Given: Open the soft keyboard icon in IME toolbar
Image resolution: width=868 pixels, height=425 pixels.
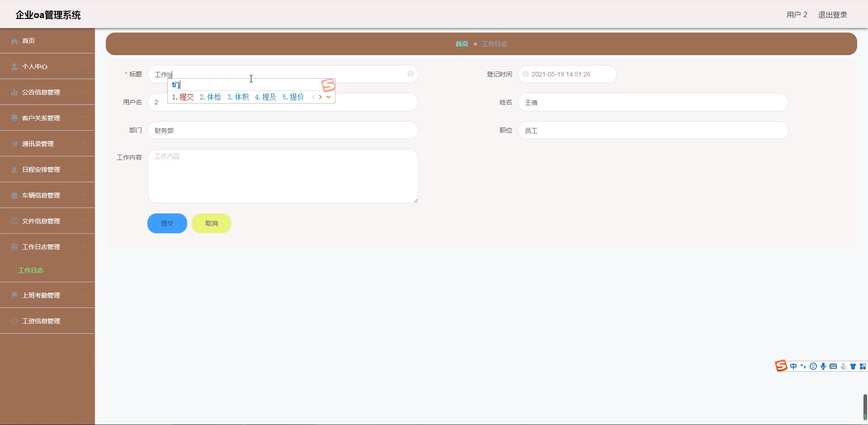Looking at the screenshot, I should pyautogui.click(x=833, y=367).
